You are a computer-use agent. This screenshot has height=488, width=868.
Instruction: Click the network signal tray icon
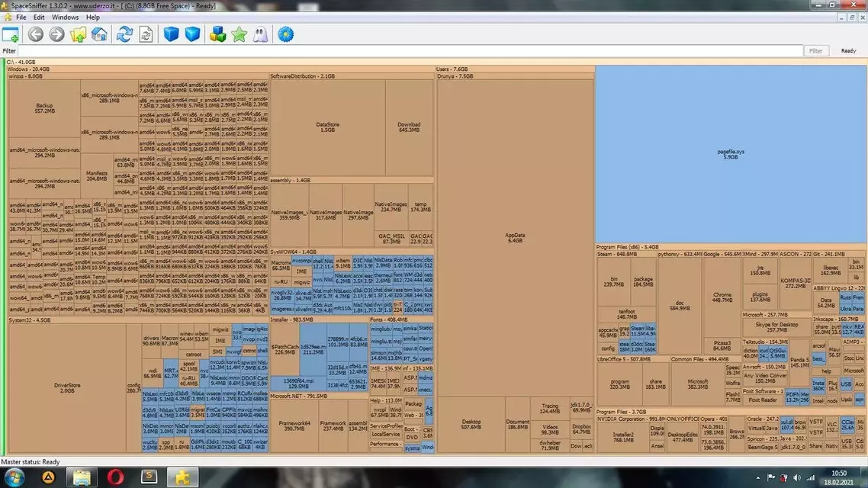(x=811, y=477)
